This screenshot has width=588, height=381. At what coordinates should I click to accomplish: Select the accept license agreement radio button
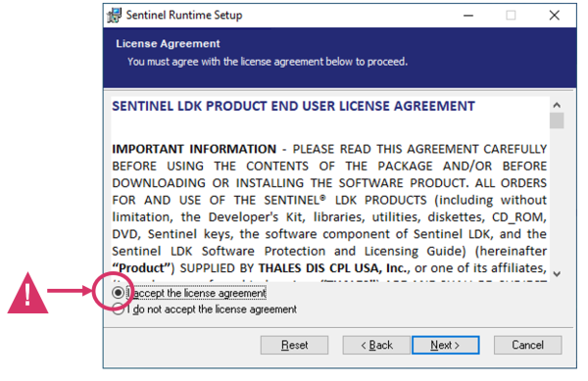pyautogui.click(x=118, y=293)
